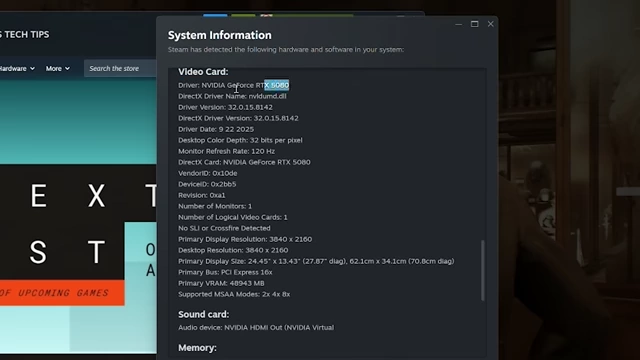Click the 'DeviceID: 0x2bb5' line
Image resolution: width=640 pixels, height=360 pixels.
click(207, 184)
